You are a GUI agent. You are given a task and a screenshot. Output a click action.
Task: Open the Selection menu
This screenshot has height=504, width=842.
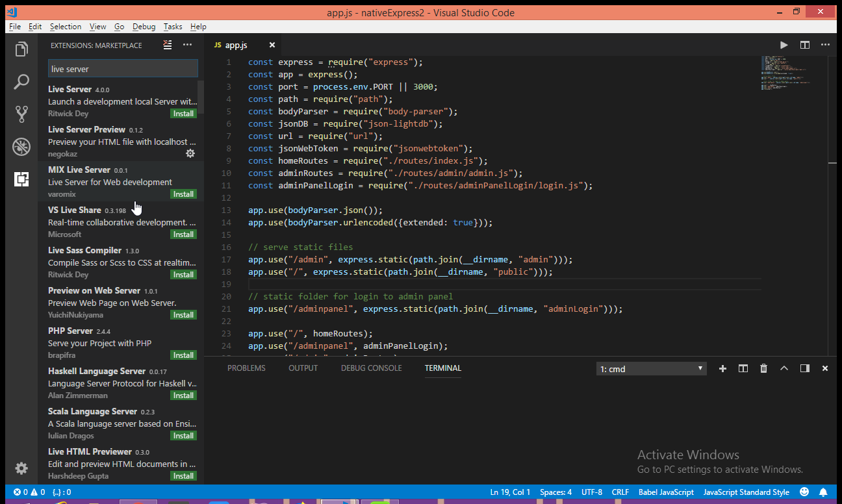click(66, 27)
